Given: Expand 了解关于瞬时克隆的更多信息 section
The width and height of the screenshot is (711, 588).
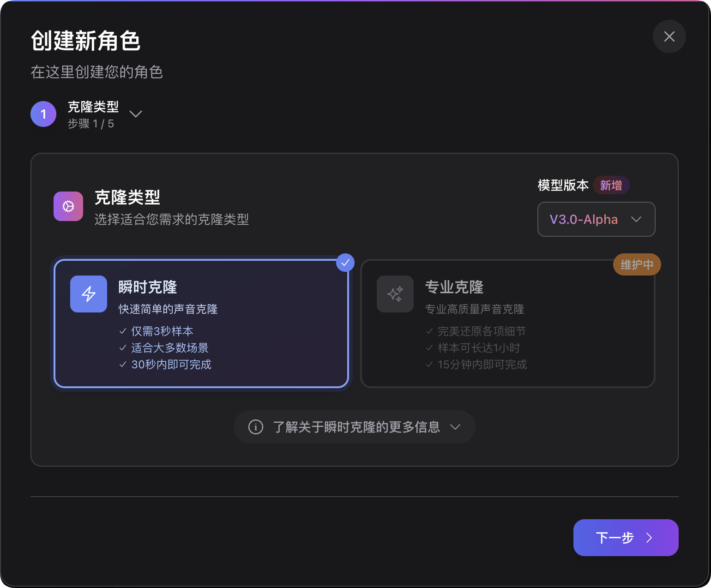Looking at the screenshot, I should pos(354,427).
